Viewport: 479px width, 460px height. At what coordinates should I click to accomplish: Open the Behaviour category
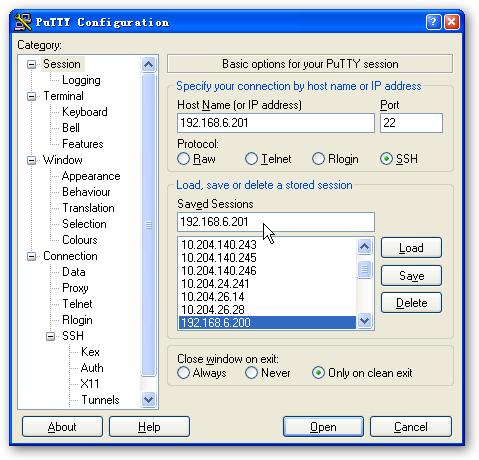(86, 192)
